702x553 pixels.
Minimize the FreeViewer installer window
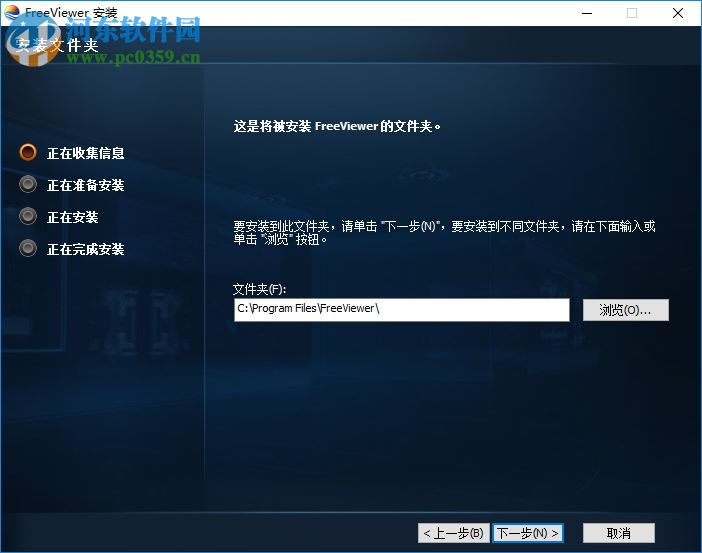tap(587, 13)
